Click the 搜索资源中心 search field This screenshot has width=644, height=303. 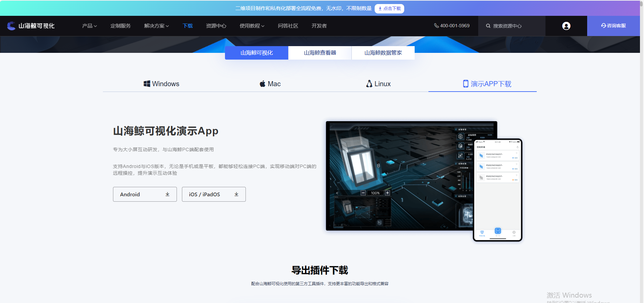[x=512, y=26]
